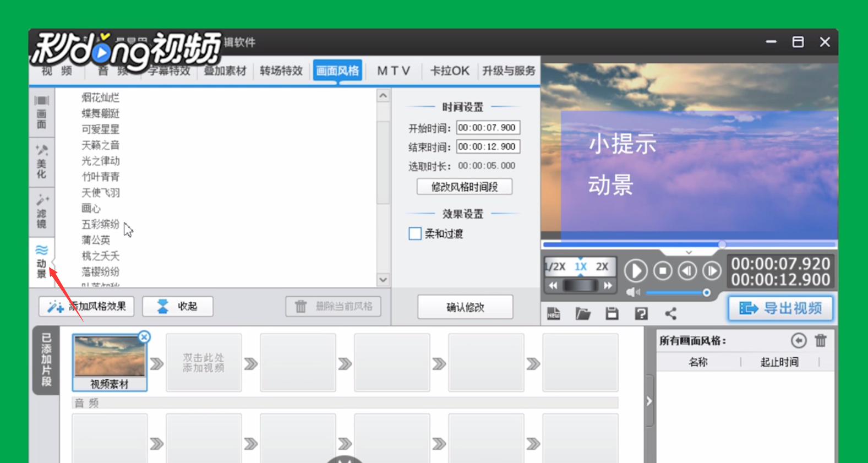Select the 画心 style

pyautogui.click(x=91, y=209)
